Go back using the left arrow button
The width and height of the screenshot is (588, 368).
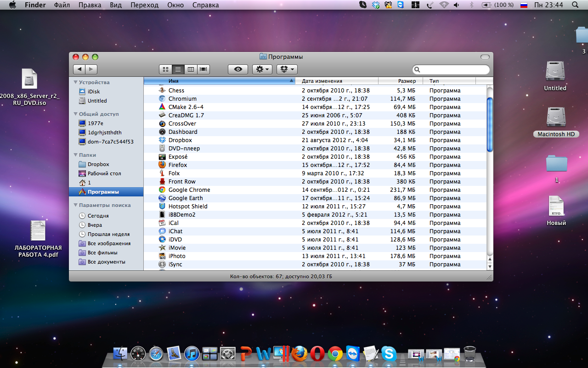click(x=79, y=69)
